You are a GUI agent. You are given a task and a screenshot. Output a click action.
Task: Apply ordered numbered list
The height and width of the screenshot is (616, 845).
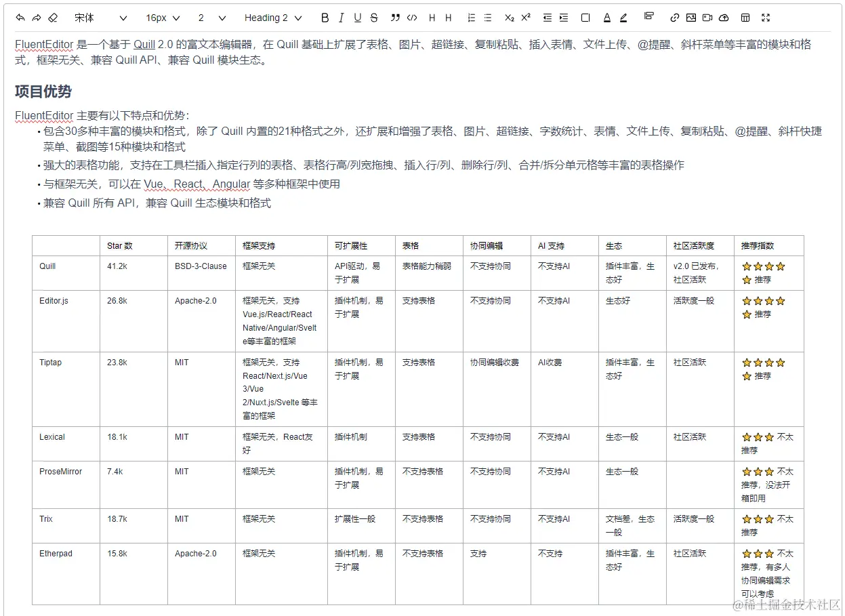click(472, 18)
